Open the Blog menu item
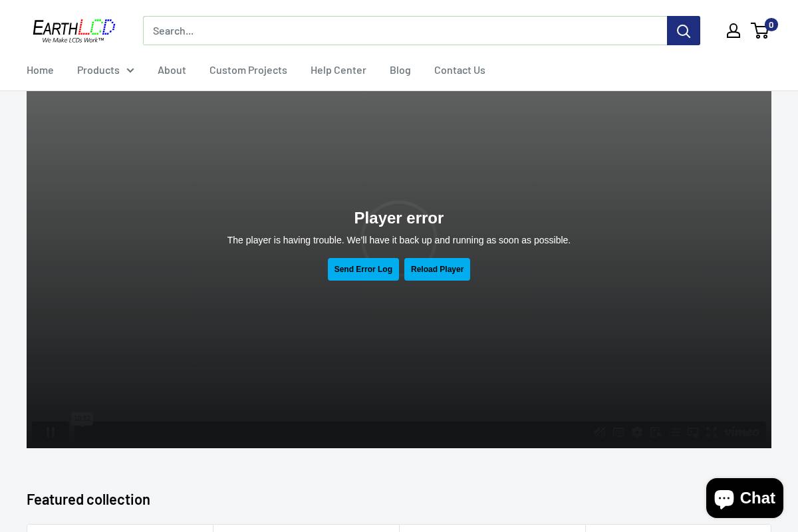This screenshot has width=798, height=532. pyautogui.click(x=400, y=70)
